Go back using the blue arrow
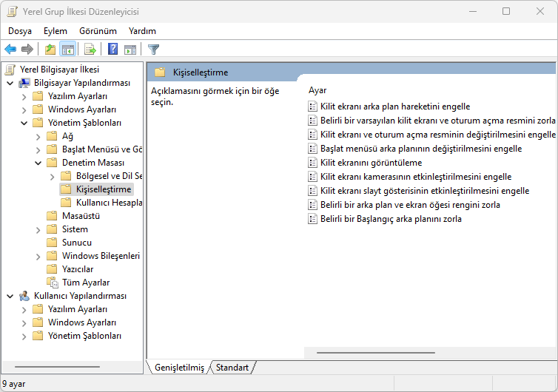Screen dimensions: 558x392 (x=10, y=49)
